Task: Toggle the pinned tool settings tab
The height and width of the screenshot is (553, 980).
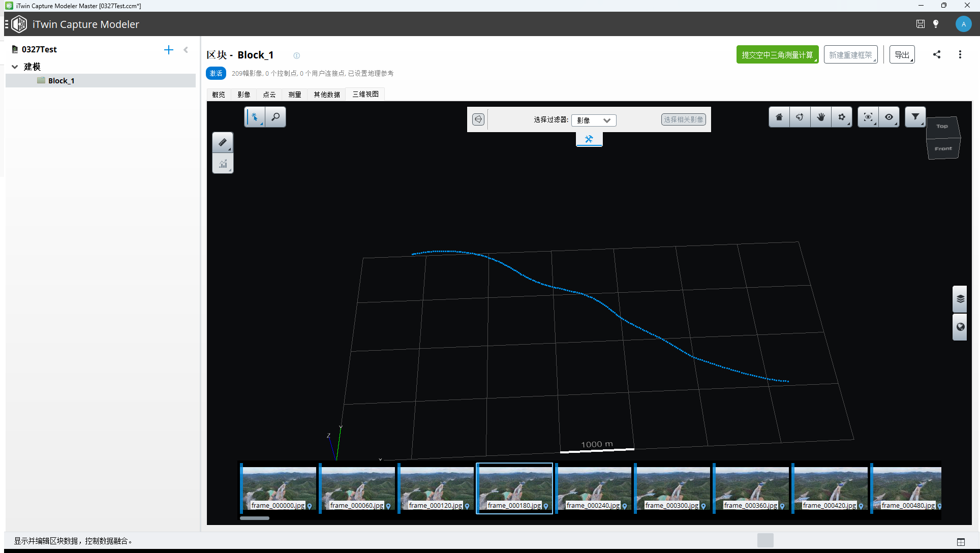Action: (589, 139)
